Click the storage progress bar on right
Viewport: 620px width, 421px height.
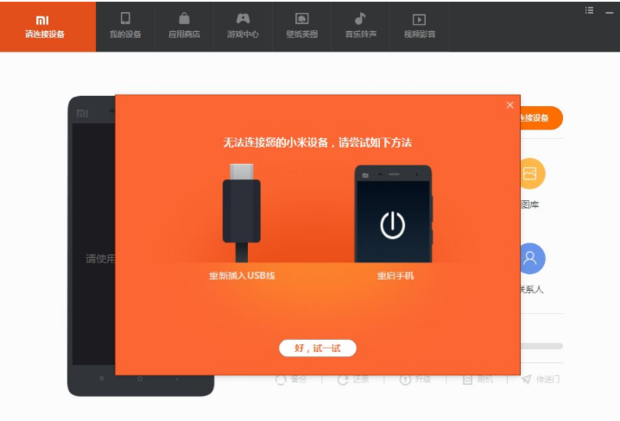point(542,346)
